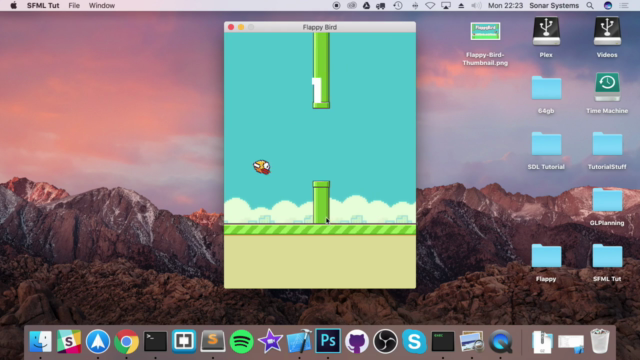Viewport: 640px width, 360px height.
Task: Select the SDL Tutorial folder
Action: [x=546, y=144]
